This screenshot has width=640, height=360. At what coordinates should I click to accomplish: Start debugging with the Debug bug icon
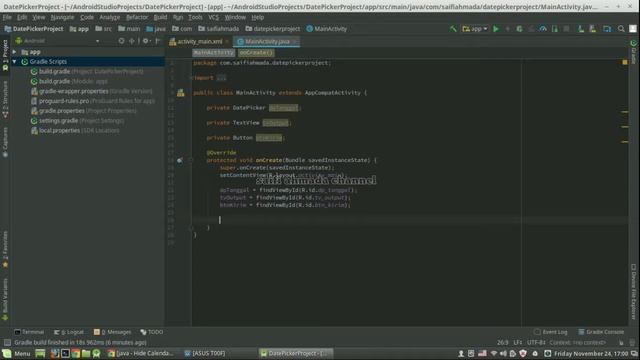coord(519,29)
